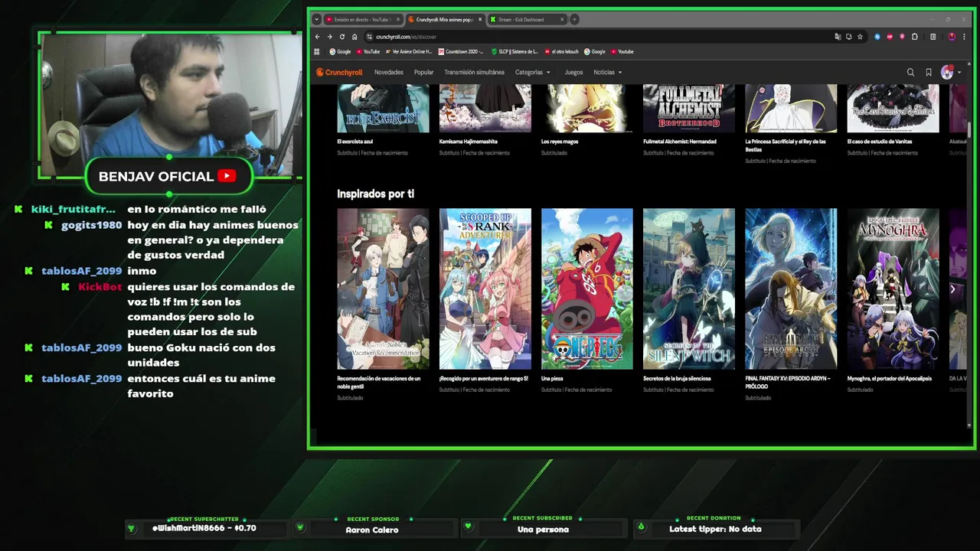Click chat username kiki_frutitafr...
This screenshot has width=980, height=551.
point(73,209)
